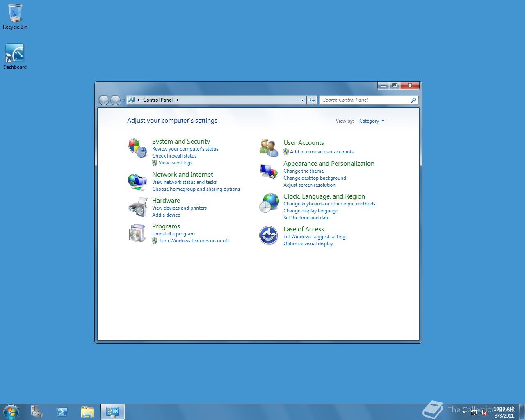
Task: Click Set the time and date link
Action: (306, 218)
